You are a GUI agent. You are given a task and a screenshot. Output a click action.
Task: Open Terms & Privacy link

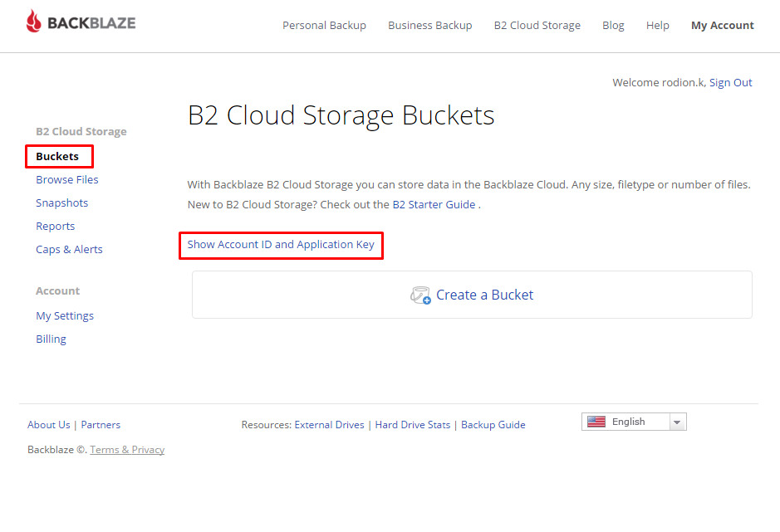tap(127, 450)
